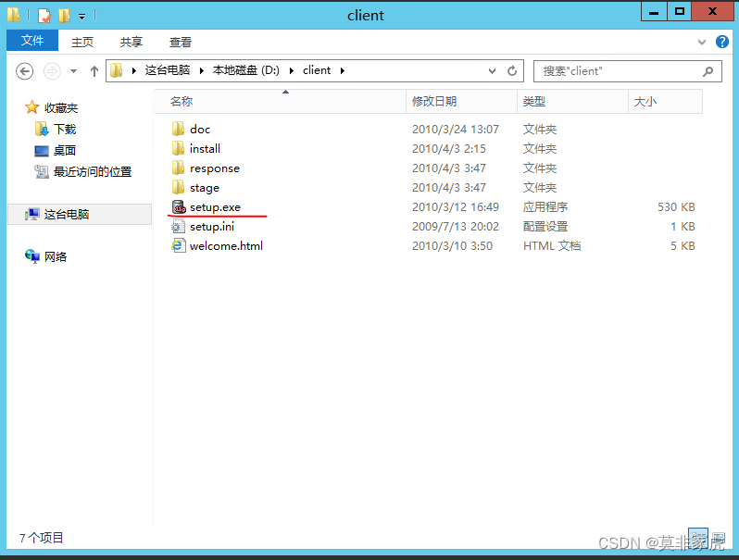The width and height of the screenshot is (739, 560).
Task: Select the welcome.html file icon
Action: (178, 245)
